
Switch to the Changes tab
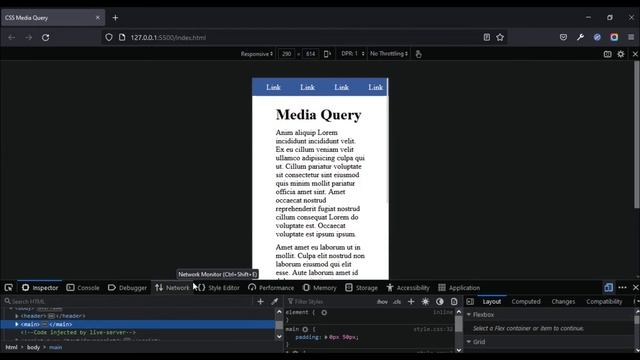563,302
